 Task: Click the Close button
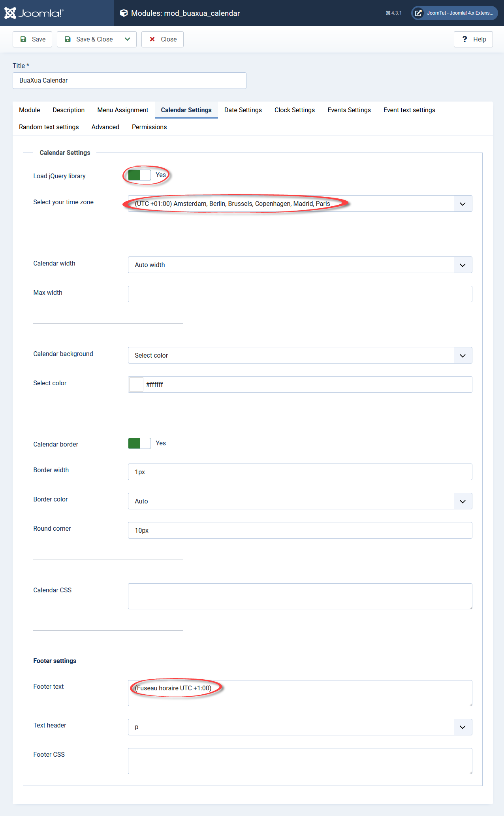click(x=162, y=39)
